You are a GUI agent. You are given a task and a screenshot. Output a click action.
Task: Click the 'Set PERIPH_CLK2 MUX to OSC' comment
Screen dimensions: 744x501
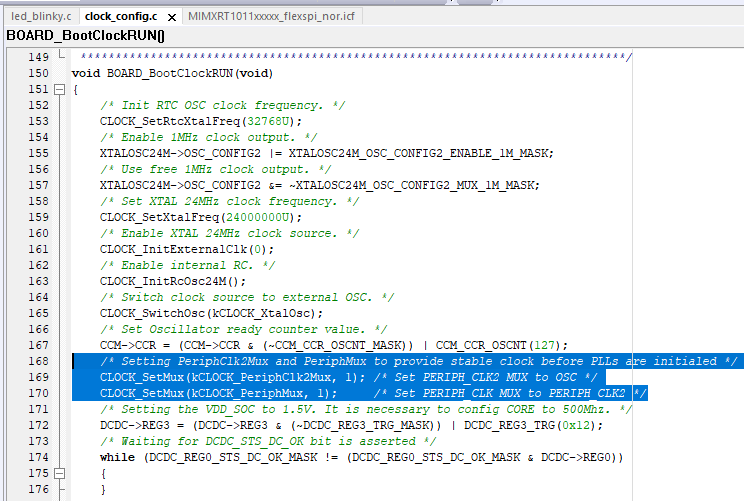pyautogui.click(x=485, y=378)
